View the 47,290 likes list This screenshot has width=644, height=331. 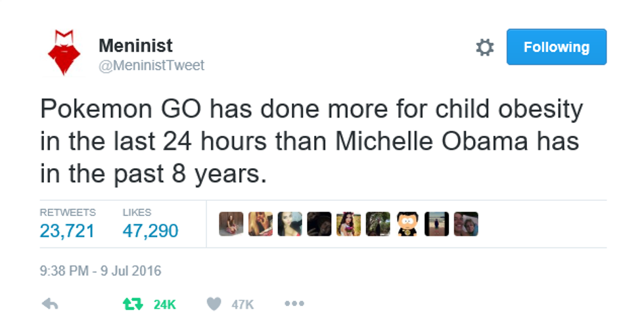(150, 231)
